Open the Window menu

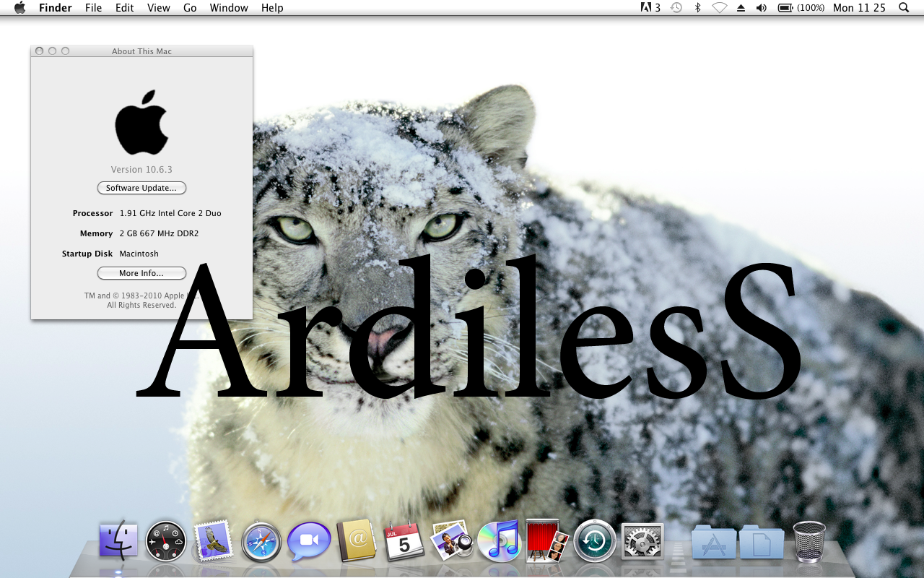click(x=229, y=8)
